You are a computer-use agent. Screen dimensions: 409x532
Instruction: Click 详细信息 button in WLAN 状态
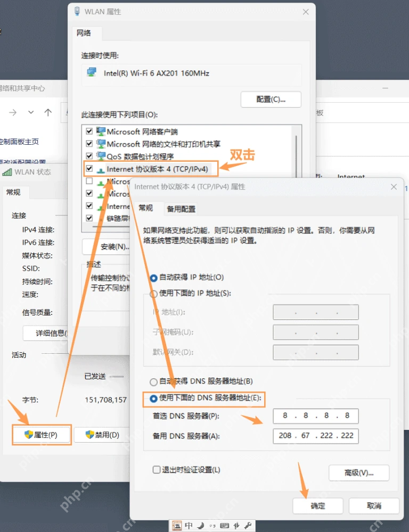[45, 333]
